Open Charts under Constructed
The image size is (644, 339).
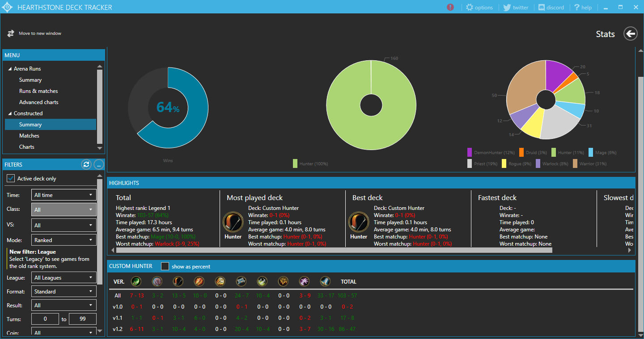click(x=27, y=147)
